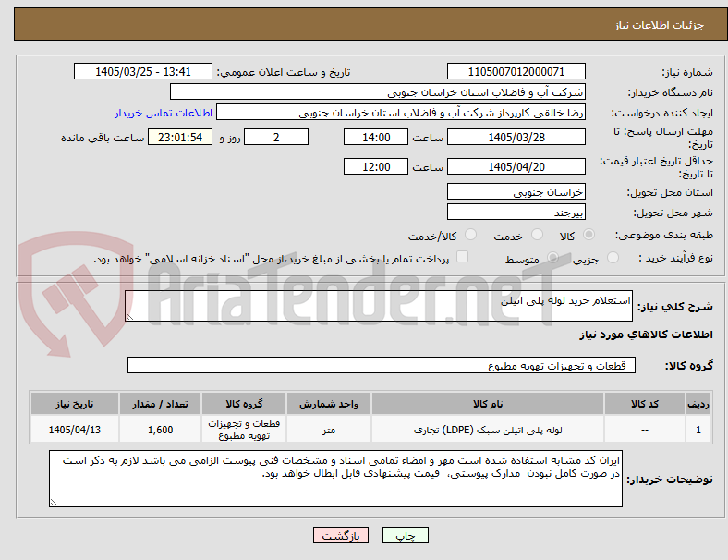Select the کالا/خدمت radio button
The image size is (728, 560).
click(x=471, y=235)
